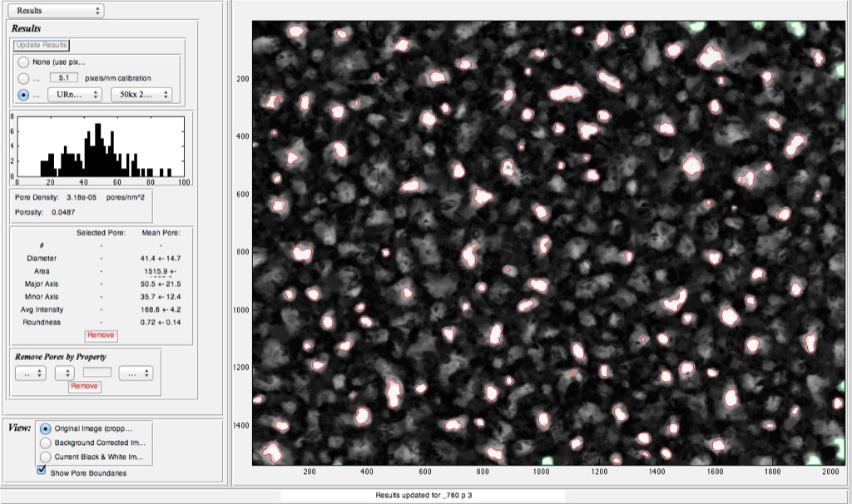
Task: Click the property threshold value field
Action: [97, 373]
